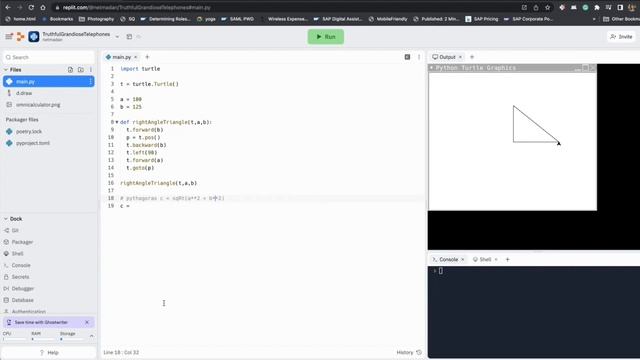
Task: Open the TruthfulGrandioseTelephones repl avatar
Action: click(x=34, y=37)
